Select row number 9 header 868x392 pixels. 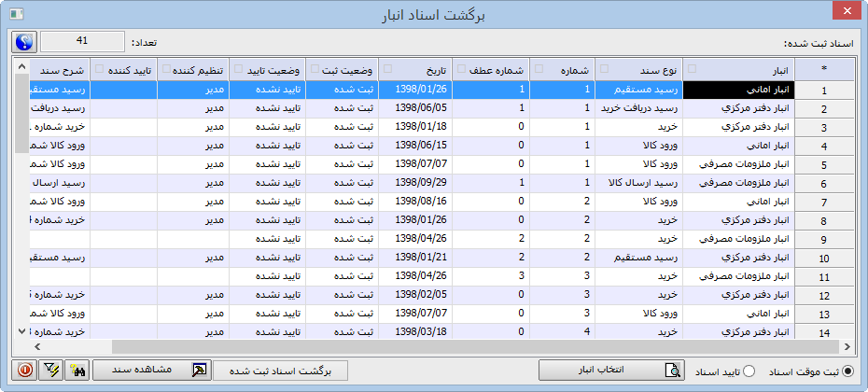point(824,240)
